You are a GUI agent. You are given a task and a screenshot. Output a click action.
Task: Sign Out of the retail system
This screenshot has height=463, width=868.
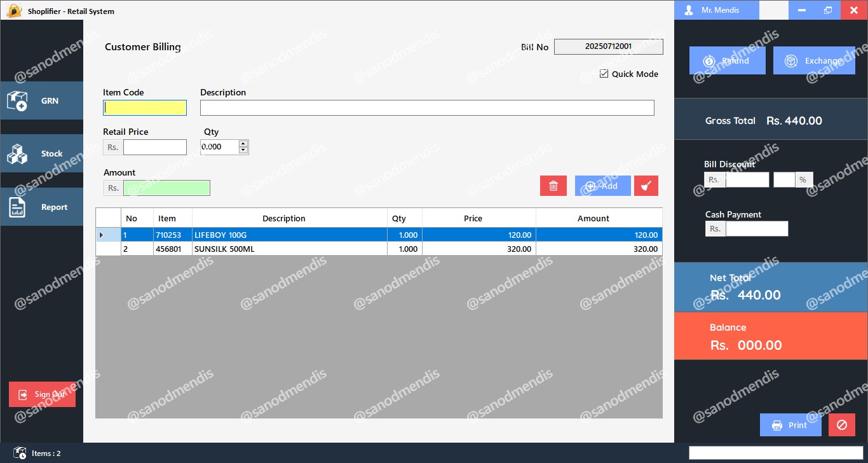(42, 394)
